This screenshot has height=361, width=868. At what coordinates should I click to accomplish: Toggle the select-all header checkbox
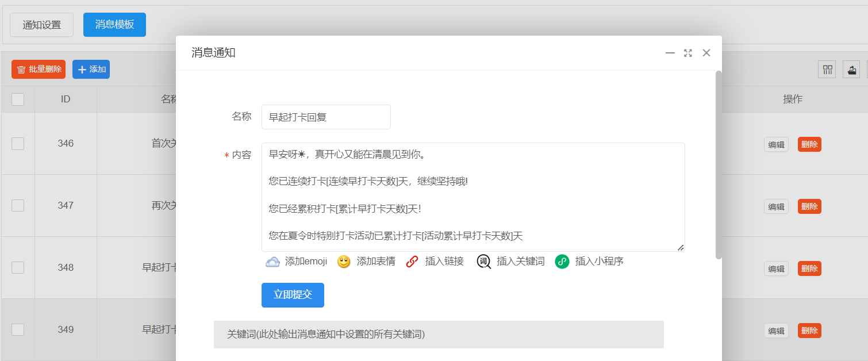(x=18, y=99)
